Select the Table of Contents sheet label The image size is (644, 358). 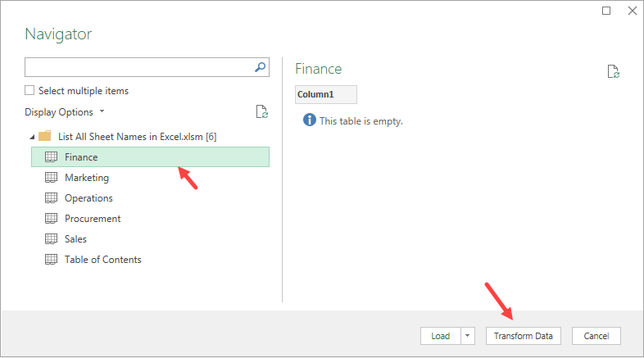point(103,260)
